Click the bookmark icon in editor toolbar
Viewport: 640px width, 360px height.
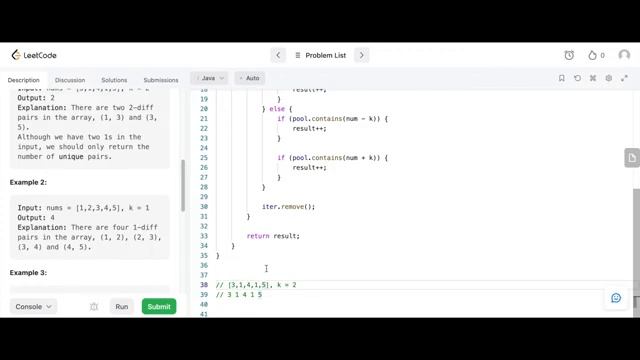click(x=562, y=78)
